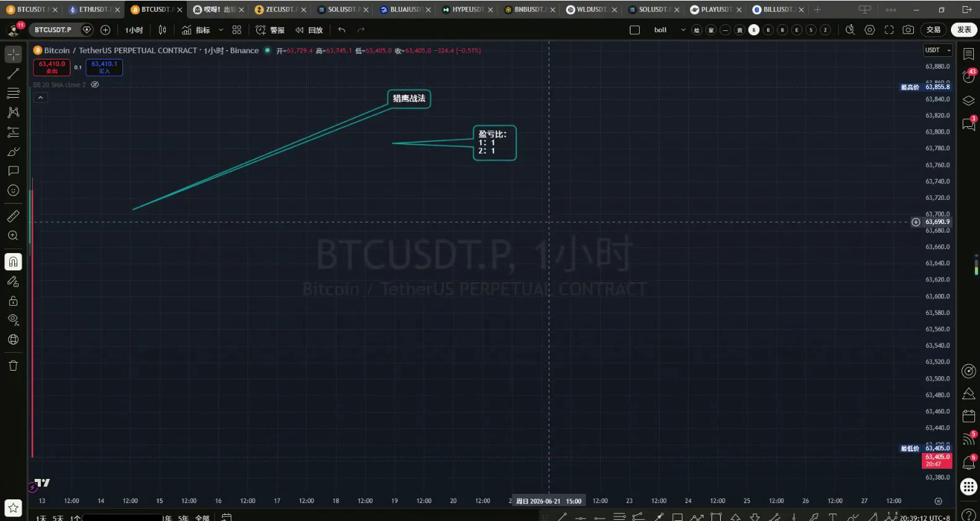Start 回放 bar replay
The width and height of the screenshot is (980, 521).
click(x=309, y=30)
